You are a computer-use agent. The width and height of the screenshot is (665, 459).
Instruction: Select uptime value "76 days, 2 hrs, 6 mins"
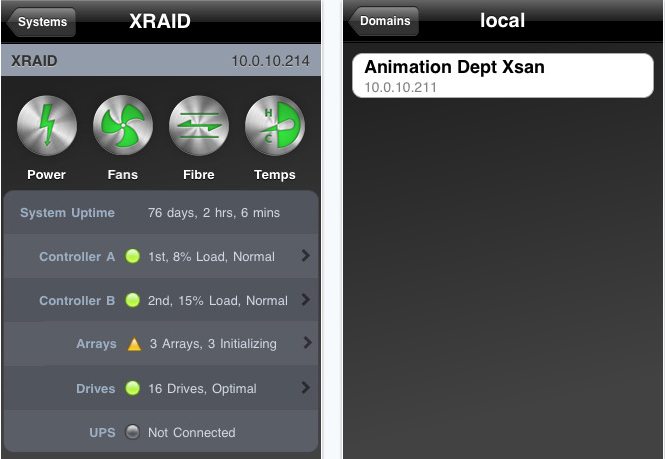click(214, 213)
